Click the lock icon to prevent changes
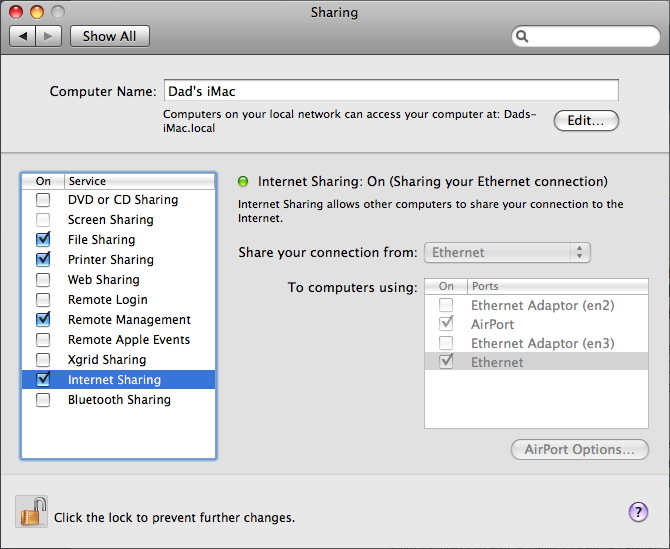 click(32, 511)
